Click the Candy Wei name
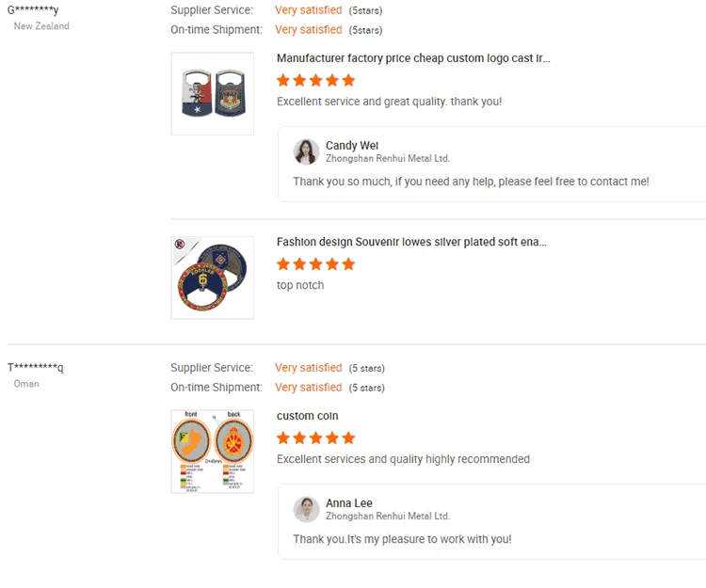The height and width of the screenshot is (588, 706). point(352,146)
